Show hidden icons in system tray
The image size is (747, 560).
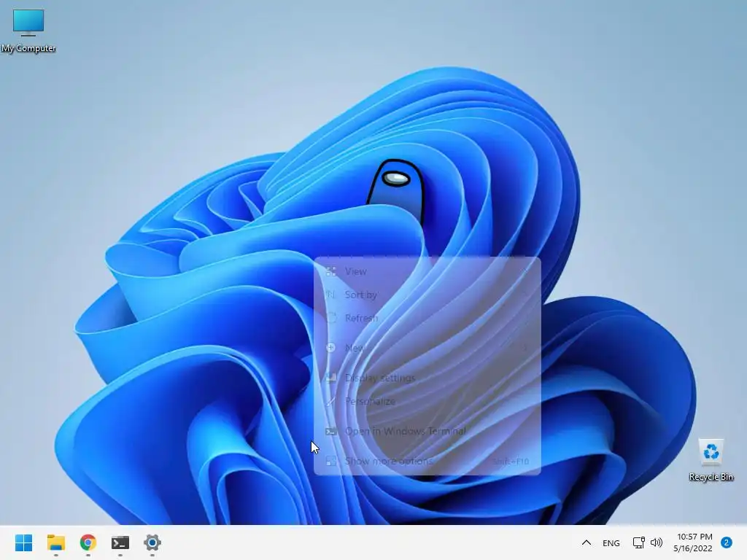point(587,542)
